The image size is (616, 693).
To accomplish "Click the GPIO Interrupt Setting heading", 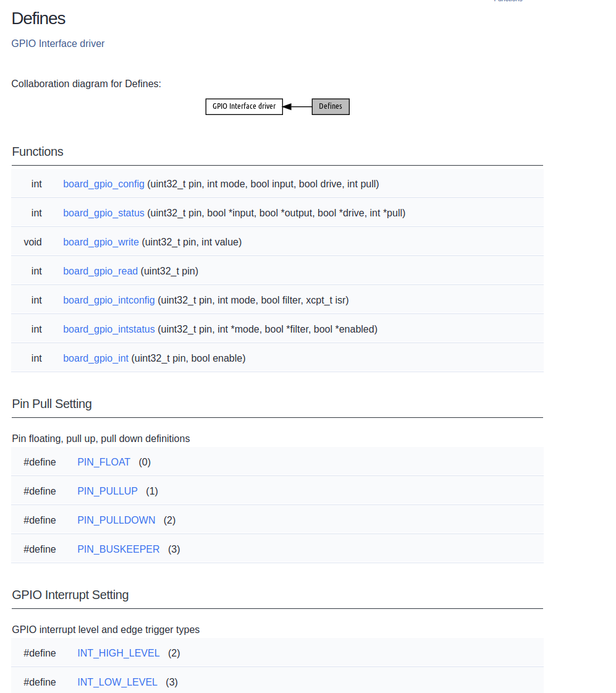I will coord(70,595).
